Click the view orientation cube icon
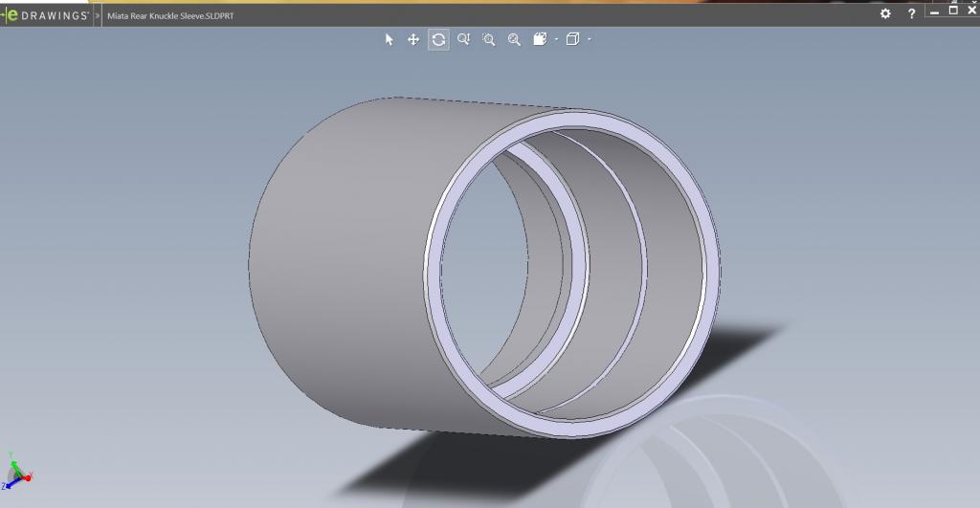980x508 pixels. [x=540, y=39]
